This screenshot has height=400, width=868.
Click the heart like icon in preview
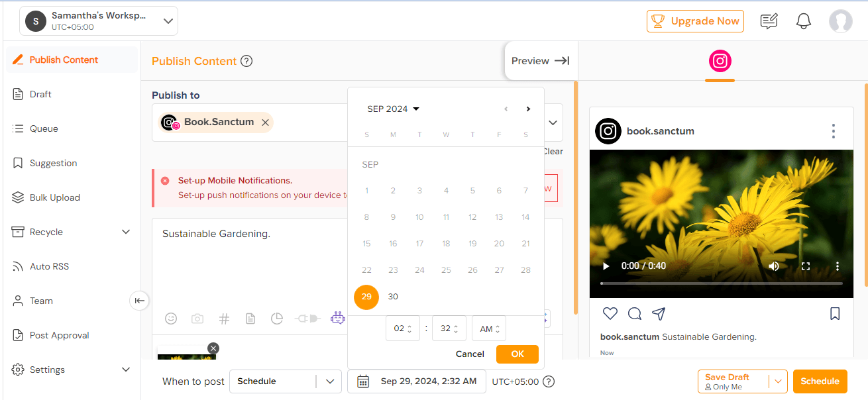610,314
